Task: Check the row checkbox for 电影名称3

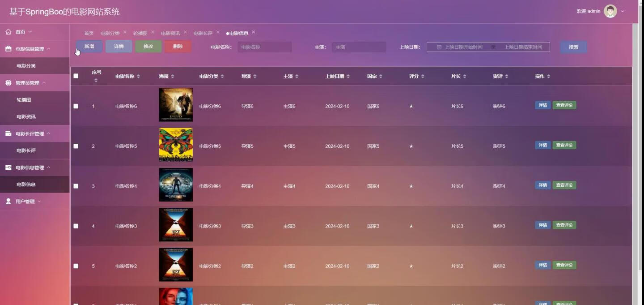Action: 76,226
